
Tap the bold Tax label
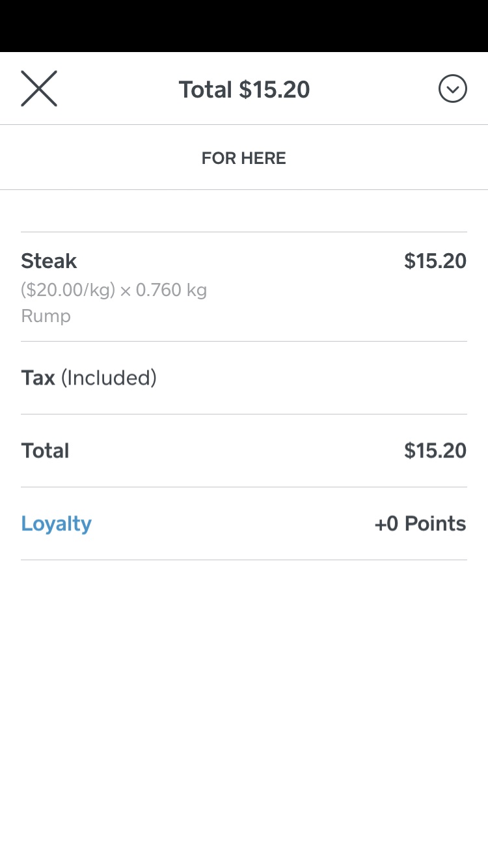(38, 378)
